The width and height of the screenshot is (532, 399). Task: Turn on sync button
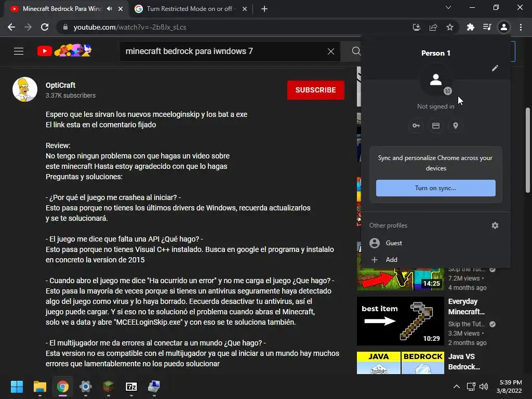click(436, 188)
